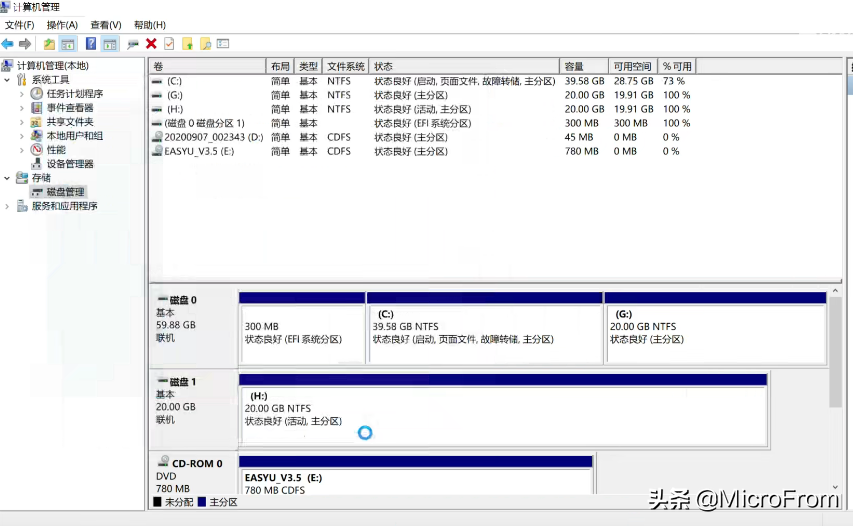The width and height of the screenshot is (853, 526).
Task: Expand the 共享文件夹 node arrow
Action: click(x=22, y=122)
